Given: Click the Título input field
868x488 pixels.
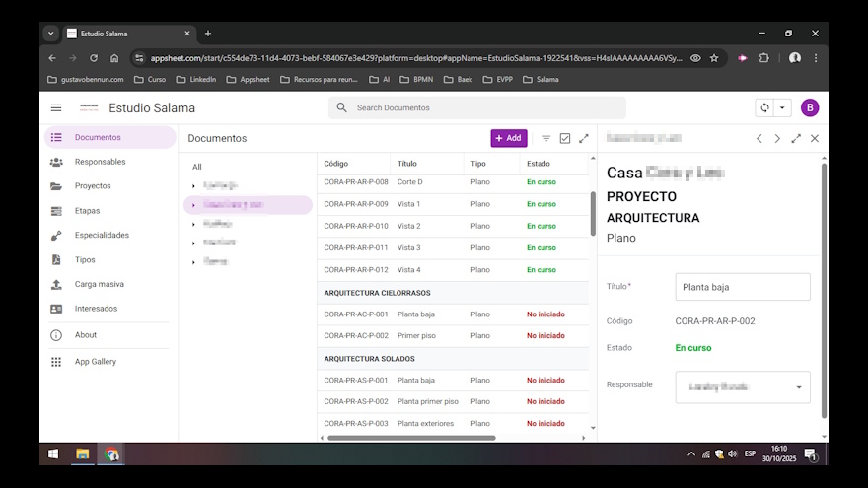Looking at the screenshot, I should 742,287.
